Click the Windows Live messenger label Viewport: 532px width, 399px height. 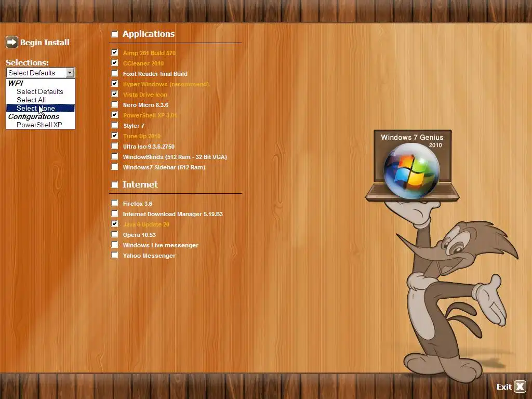click(161, 245)
